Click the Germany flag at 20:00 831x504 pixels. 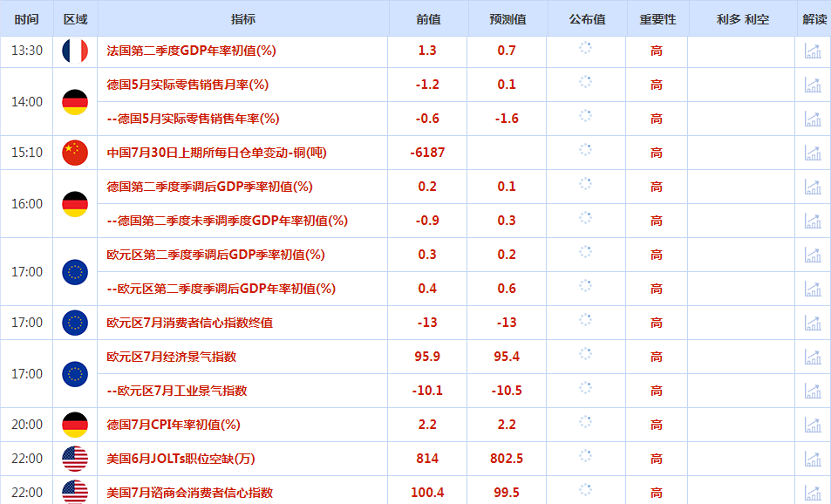click(x=75, y=425)
